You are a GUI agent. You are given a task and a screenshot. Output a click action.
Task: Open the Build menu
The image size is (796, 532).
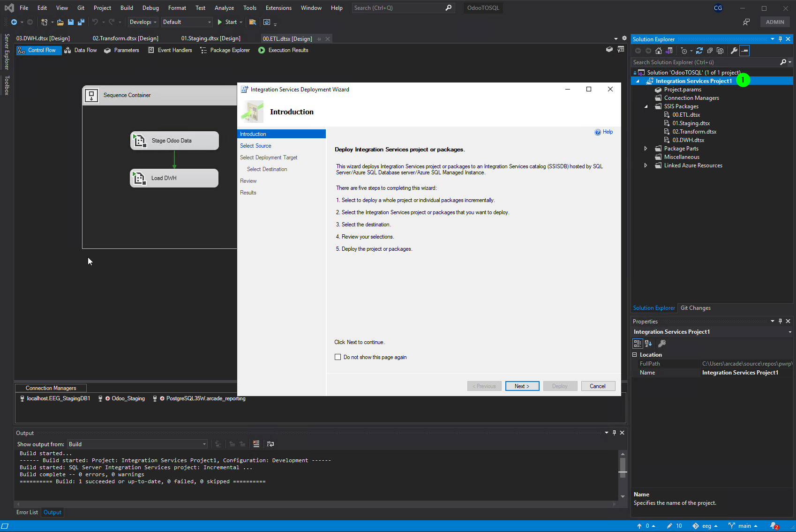pos(127,8)
